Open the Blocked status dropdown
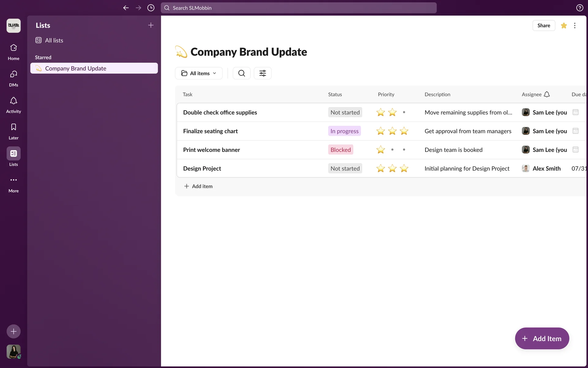This screenshot has height=368, width=588. point(341,150)
